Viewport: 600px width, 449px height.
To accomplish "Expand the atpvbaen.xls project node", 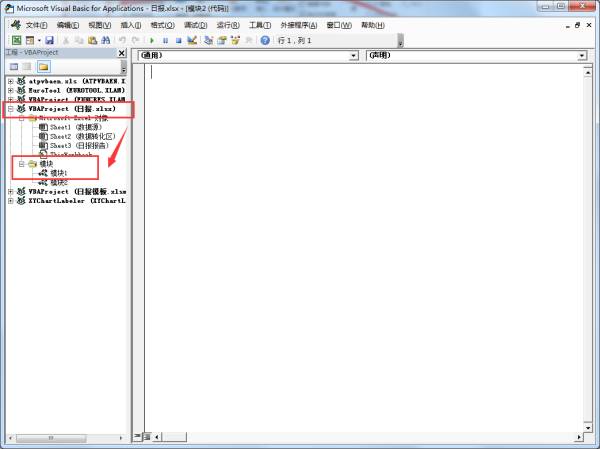I will pyautogui.click(x=11, y=81).
